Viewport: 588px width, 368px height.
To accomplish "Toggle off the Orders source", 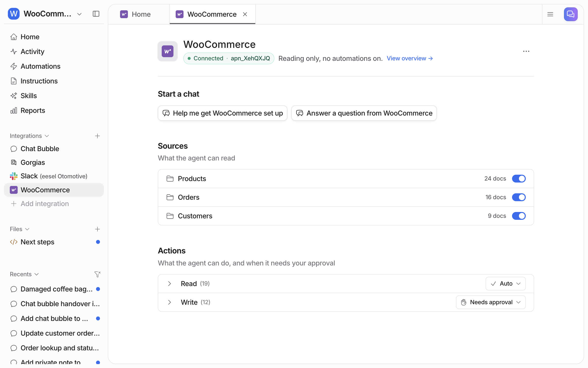I will click(x=519, y=197).
